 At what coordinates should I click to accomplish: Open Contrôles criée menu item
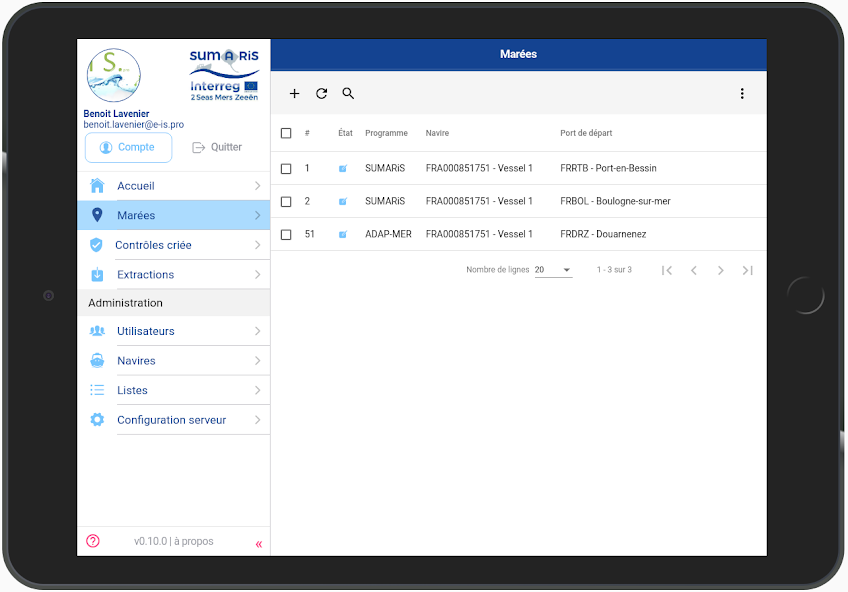154,245
